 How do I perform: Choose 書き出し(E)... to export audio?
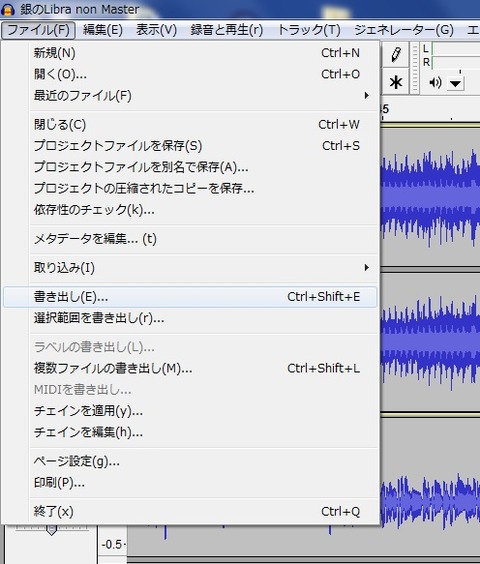point(190,297)
